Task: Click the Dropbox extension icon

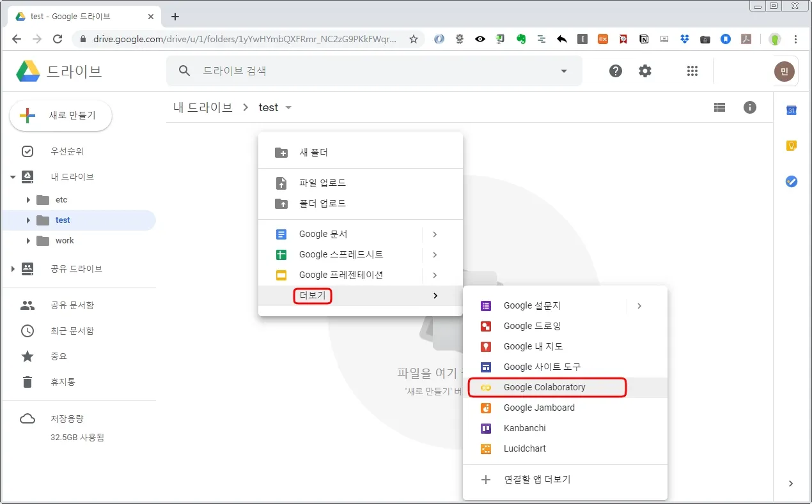Action: 685,39
